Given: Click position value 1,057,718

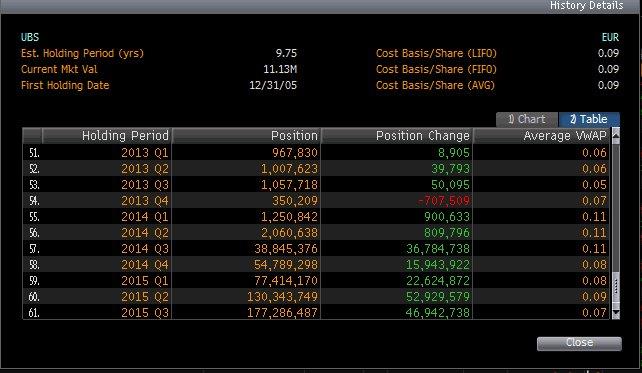Looking at the screenshot, I should tap(289, 185).
